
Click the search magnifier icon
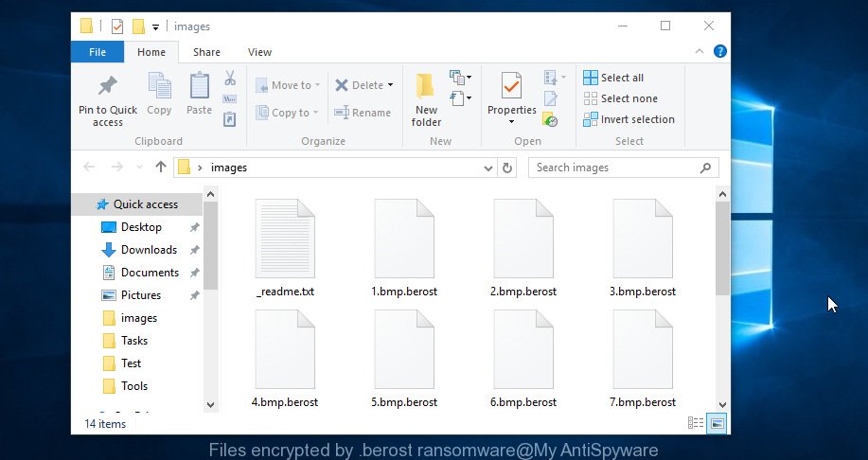tap(705, 168)
